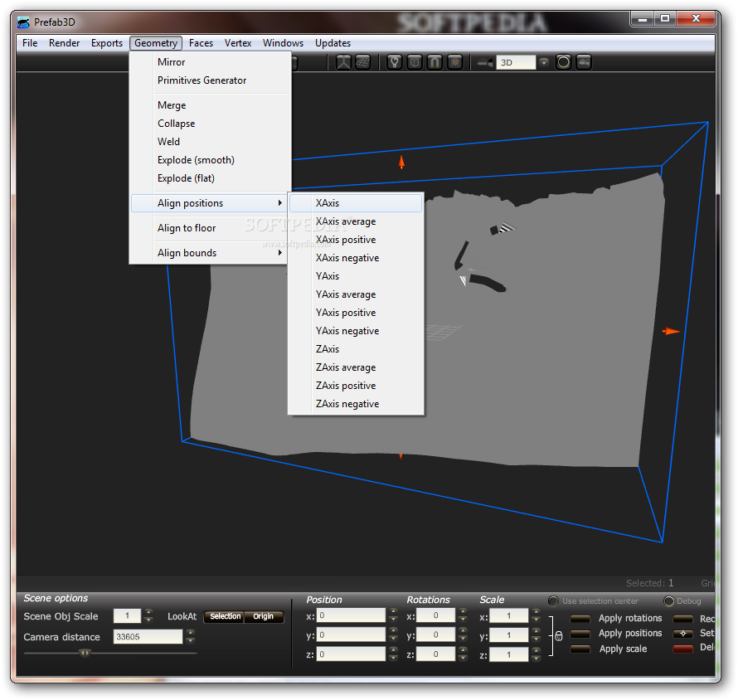This screenshot has width=738, height=700.
Task: Choose Explode (flat)
Action: 209,178
